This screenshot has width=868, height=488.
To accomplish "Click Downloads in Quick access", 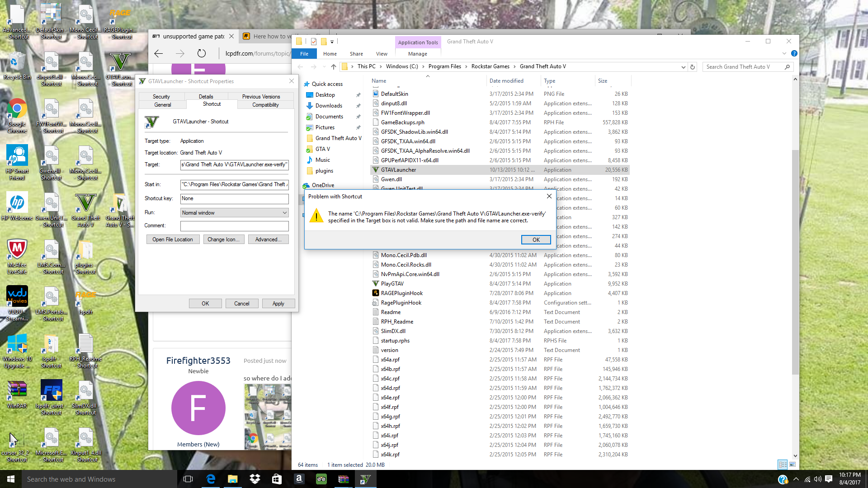I will (x=329, y=106).
